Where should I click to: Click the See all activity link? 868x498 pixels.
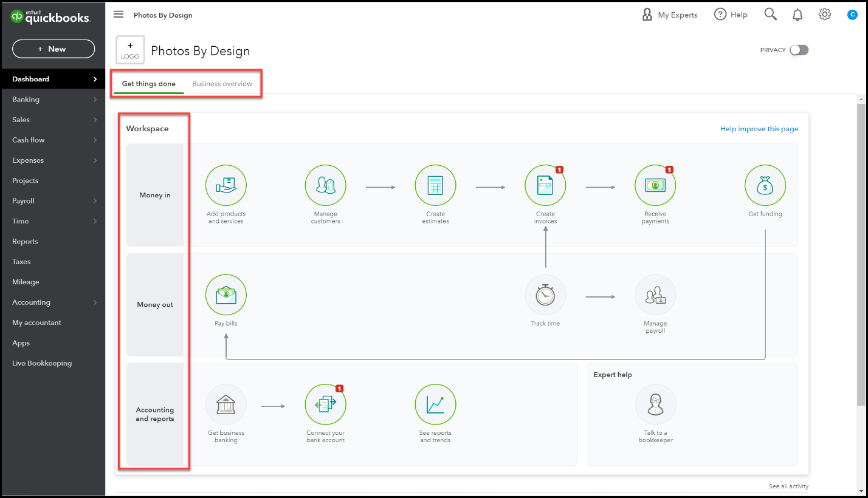[x=788, y=486]
